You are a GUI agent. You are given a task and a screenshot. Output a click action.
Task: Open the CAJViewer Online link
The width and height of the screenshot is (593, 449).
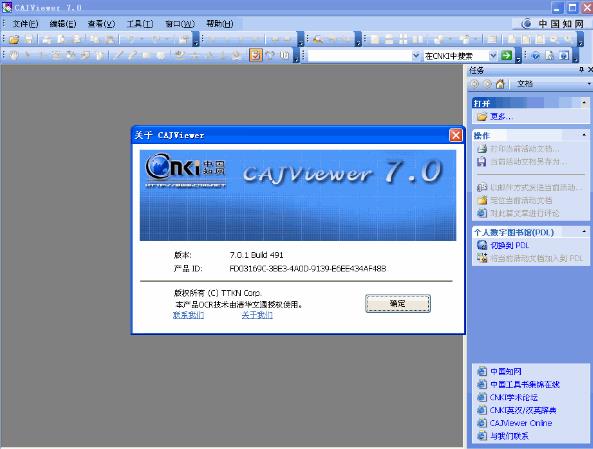[x=521, y=423]
